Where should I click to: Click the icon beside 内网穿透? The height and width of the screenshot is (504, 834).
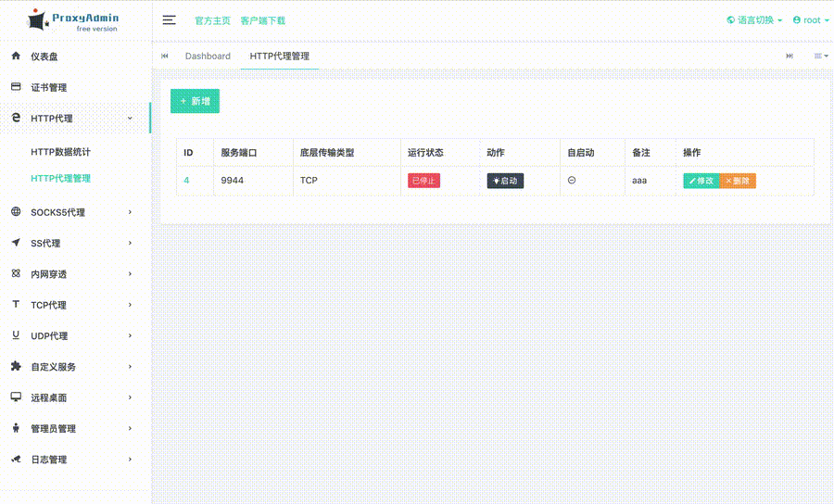coord(16,273)
